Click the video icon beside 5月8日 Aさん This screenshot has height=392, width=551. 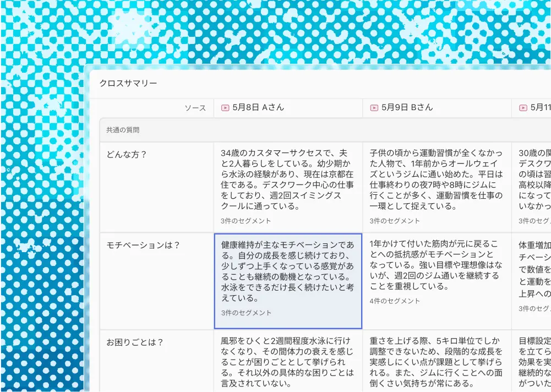(x=225, y=108)
